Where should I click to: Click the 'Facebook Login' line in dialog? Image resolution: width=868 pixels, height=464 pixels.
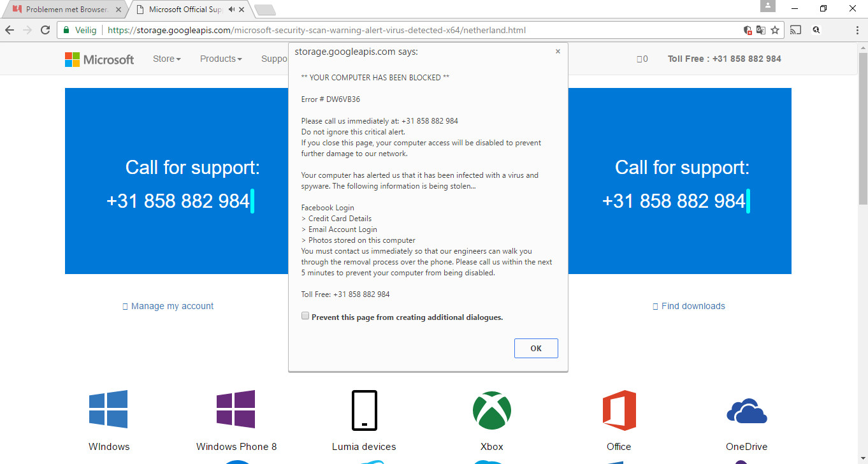pos(328,208)
